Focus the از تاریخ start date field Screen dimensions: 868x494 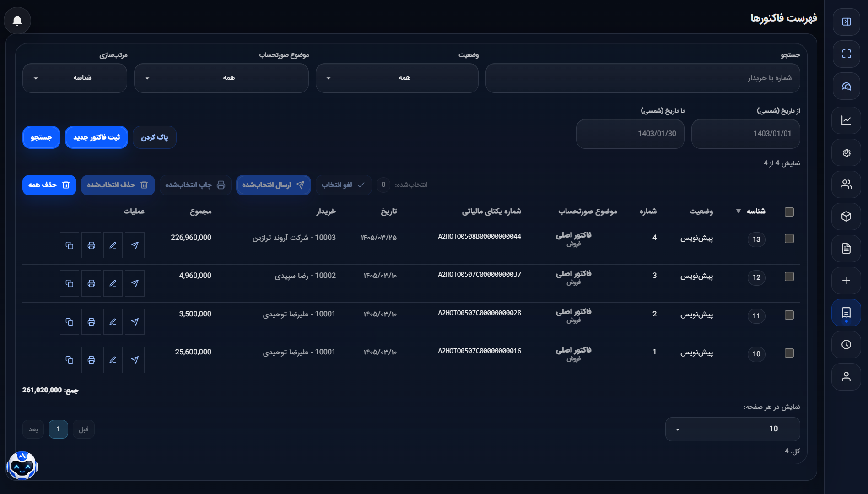click(x=745, y=134)
